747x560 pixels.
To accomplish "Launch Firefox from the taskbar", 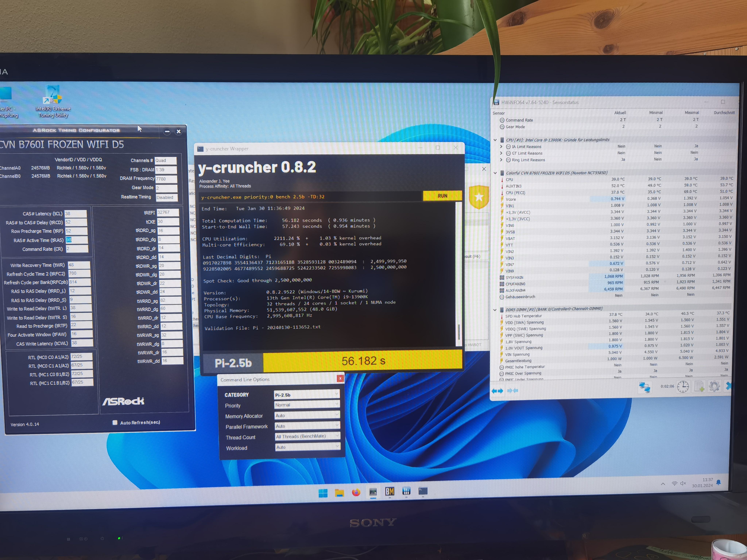I will tap(356, 493).
